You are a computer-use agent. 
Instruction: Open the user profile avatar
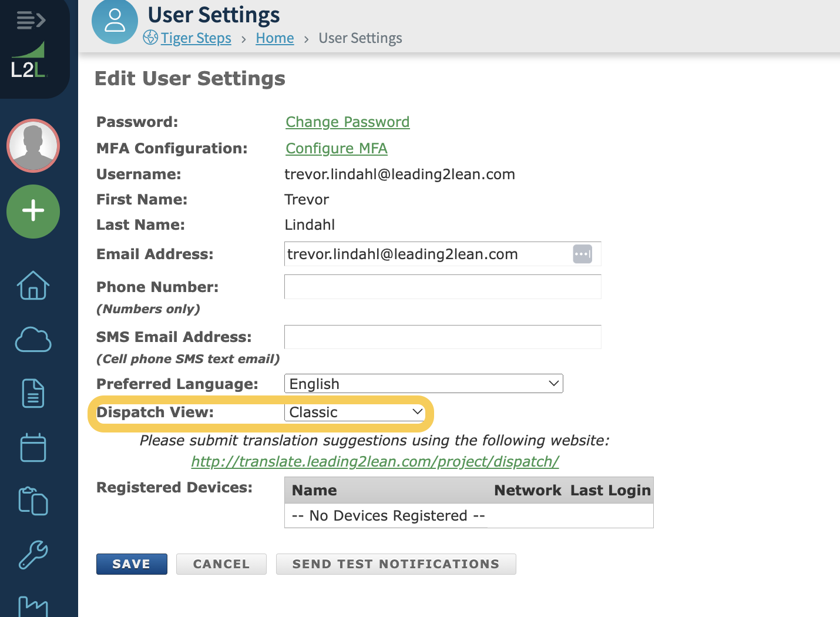tap(33, 146)
